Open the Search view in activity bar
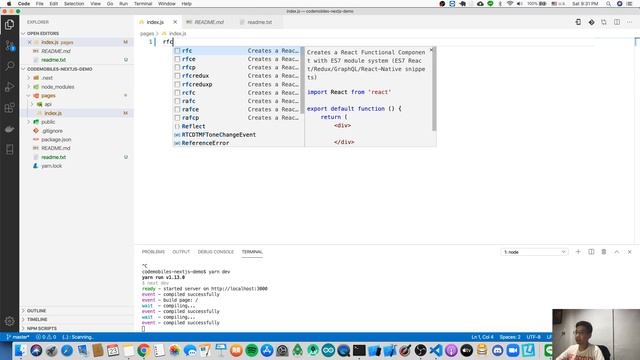This screenshot has width=640, height=360. (9, 66)
